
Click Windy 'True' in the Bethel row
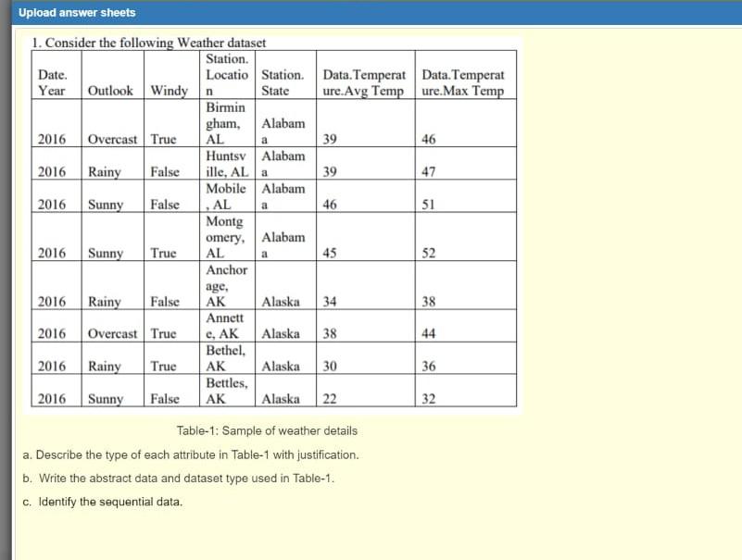pyautogui.click(x=163, y=366)
